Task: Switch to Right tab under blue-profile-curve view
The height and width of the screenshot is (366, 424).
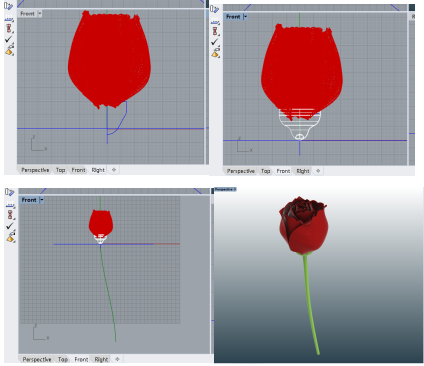Action: point(98,170)
